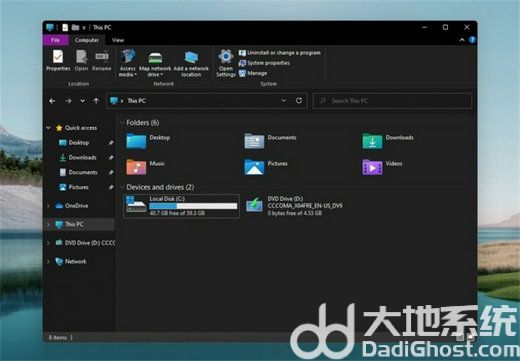
Task: Select DVD Drive (D:) in sidebar
Action: pyautogui.click(x=85, y=243)
